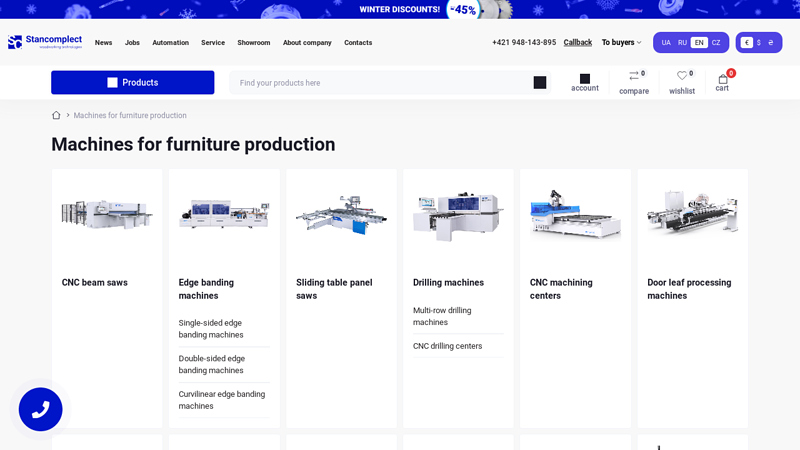Click the search submit icon

coord(540,82)
